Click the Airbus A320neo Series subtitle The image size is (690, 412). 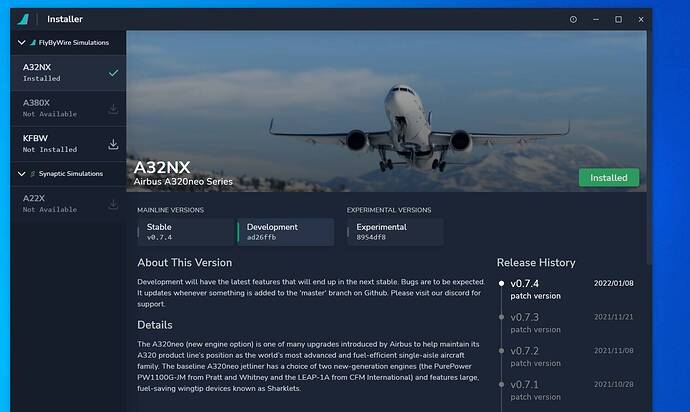pyautogui.click(x=183, y=181)
